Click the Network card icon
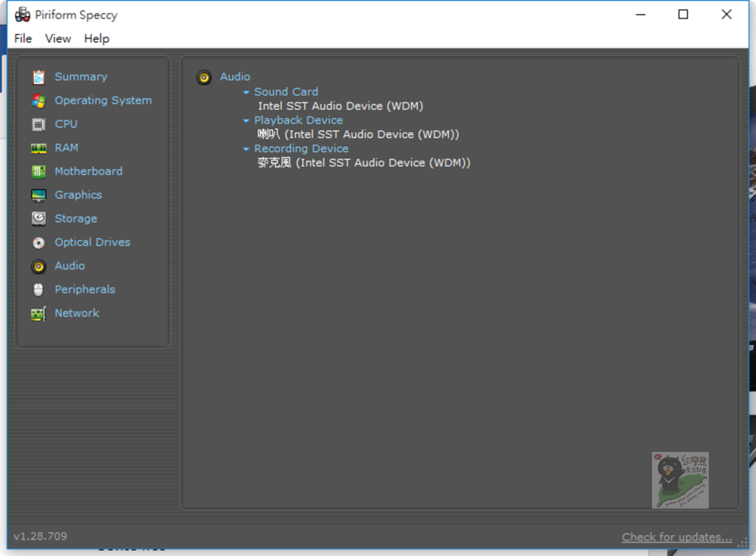 (x=38, y=314)
